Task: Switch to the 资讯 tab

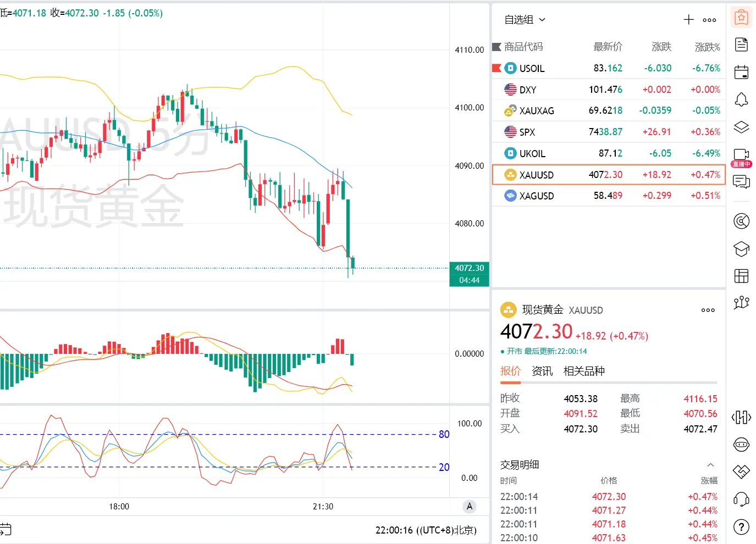Action: coord(542,371)
